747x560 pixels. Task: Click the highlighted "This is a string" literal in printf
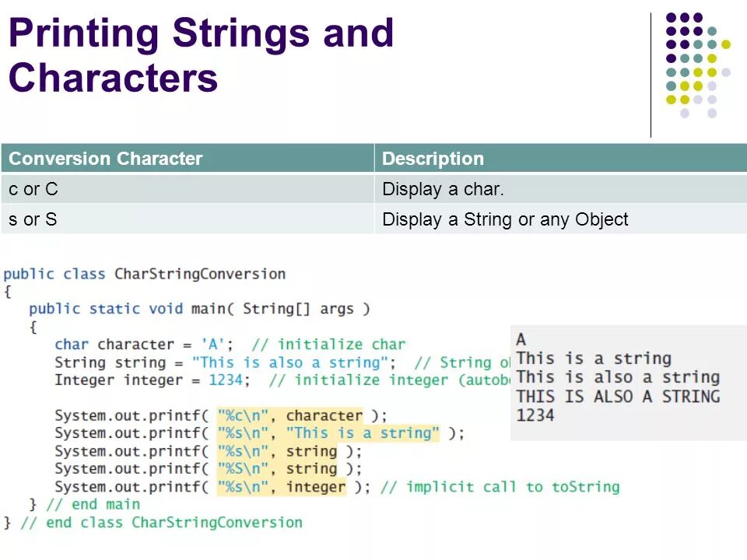click(363, 433)
